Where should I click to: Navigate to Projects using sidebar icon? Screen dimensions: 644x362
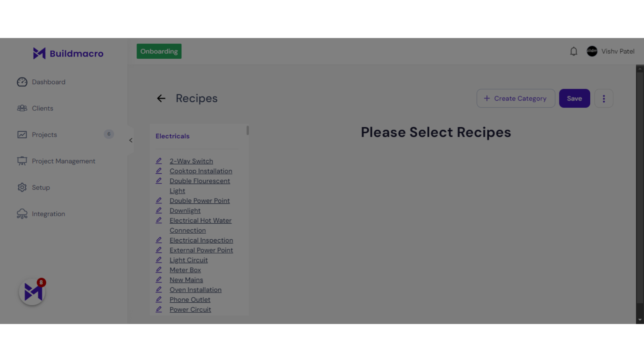point(22,134)
